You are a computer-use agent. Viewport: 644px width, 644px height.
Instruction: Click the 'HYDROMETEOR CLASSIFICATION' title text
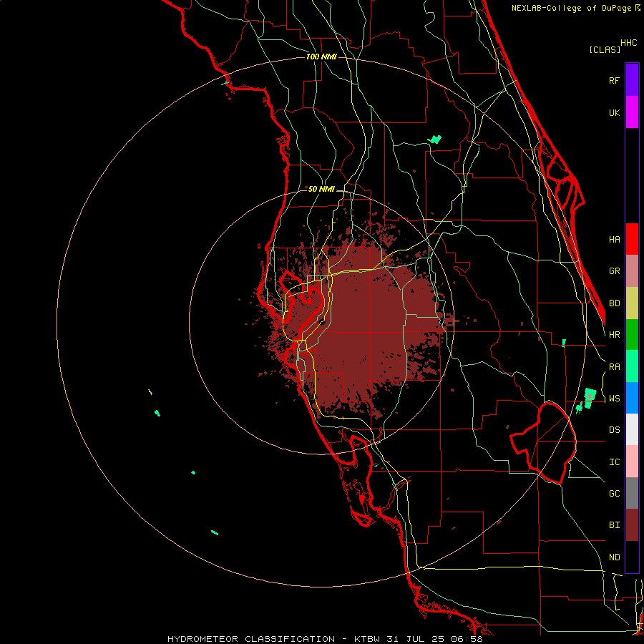[251, 639]
